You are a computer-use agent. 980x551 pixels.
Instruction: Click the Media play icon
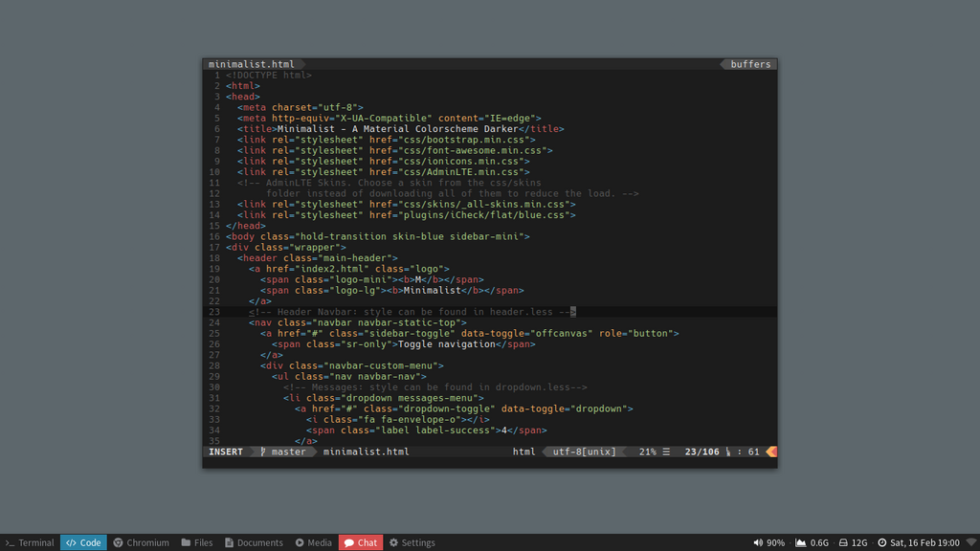pyautogui.click(x=300, y=542)
